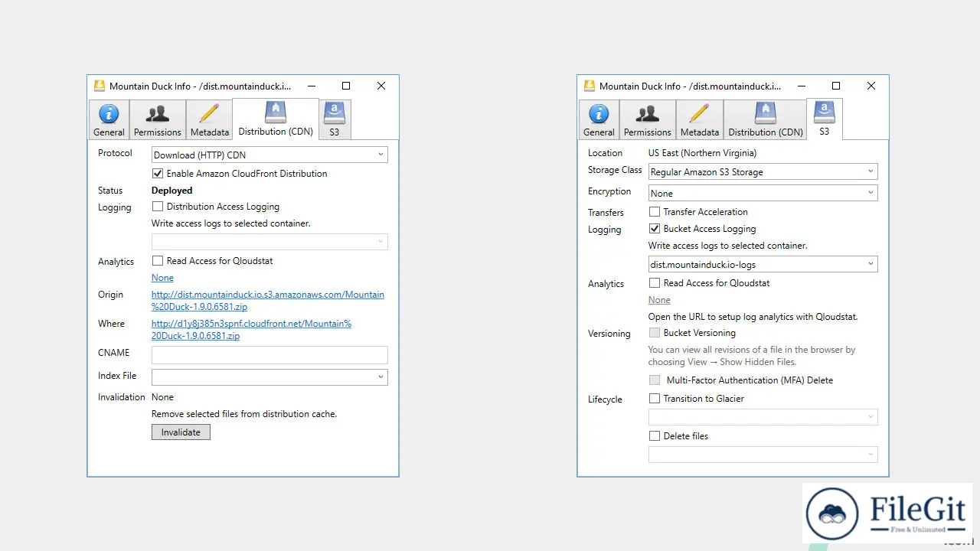Open the Where cloudfront.net link
This screenshot has width=980, height=551.
[251, 330]
